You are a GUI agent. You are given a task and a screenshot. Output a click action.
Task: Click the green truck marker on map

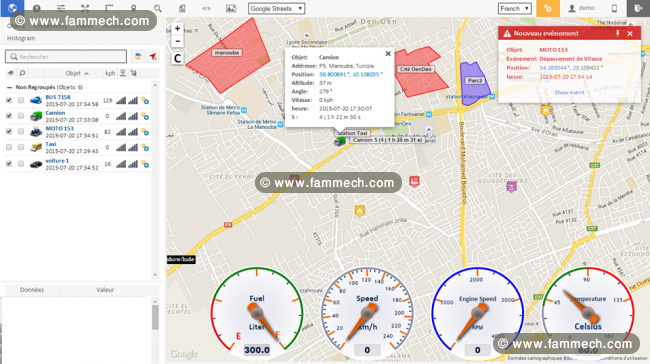340,141
